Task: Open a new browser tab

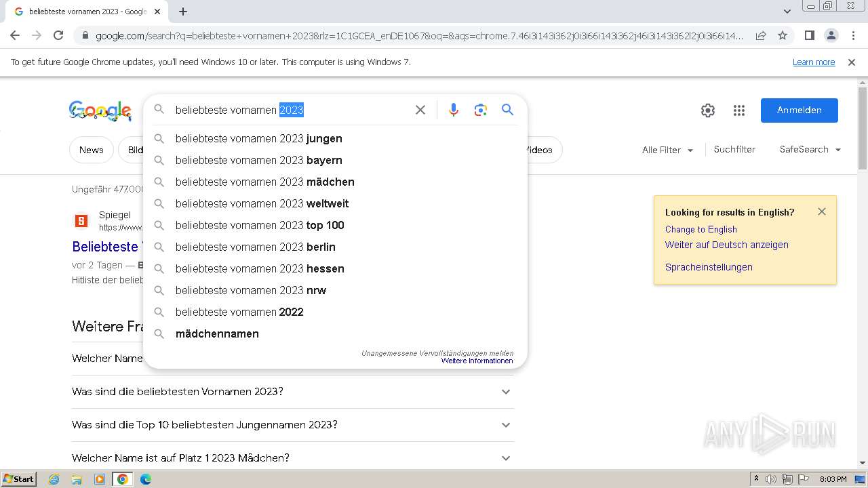Action: pyautogui.click(x=183, y=12)
